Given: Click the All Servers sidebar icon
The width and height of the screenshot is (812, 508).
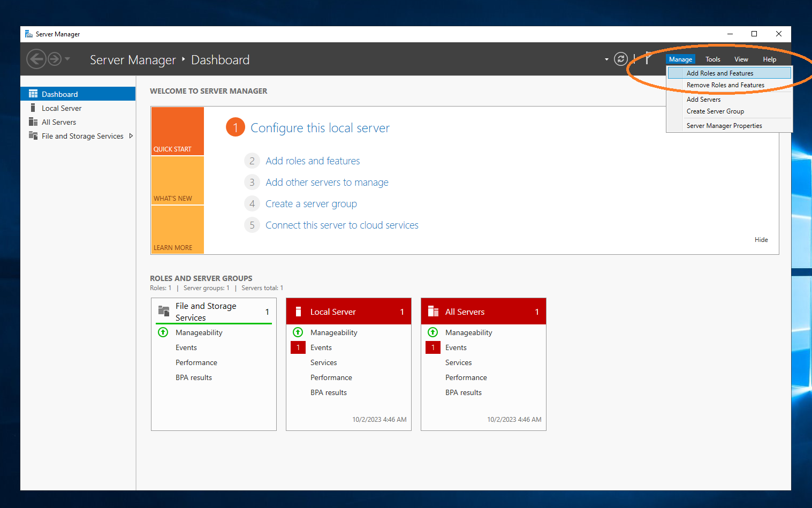Looking at the screenshot, I should 33,122.
